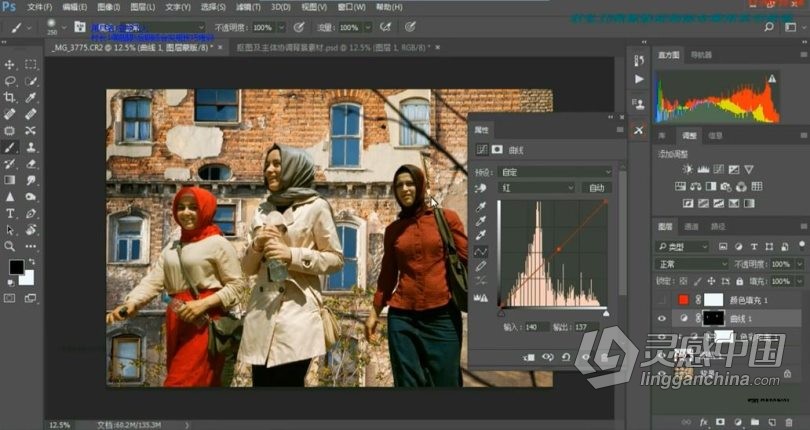Select the Pen tool
This screenshot has width=810, height=430.
coord(31,213)
